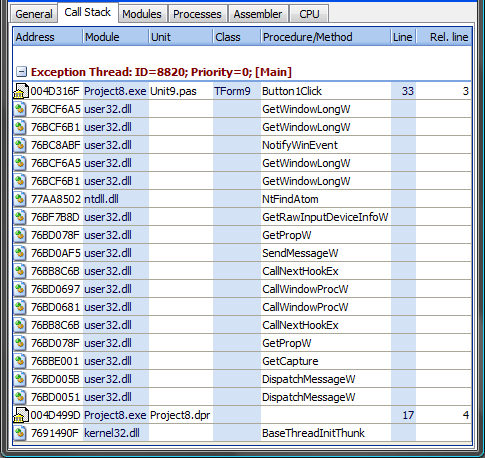Viewport: 485px width, 458px height.
Task: Open the CPU tab
Action: [309, 14]
